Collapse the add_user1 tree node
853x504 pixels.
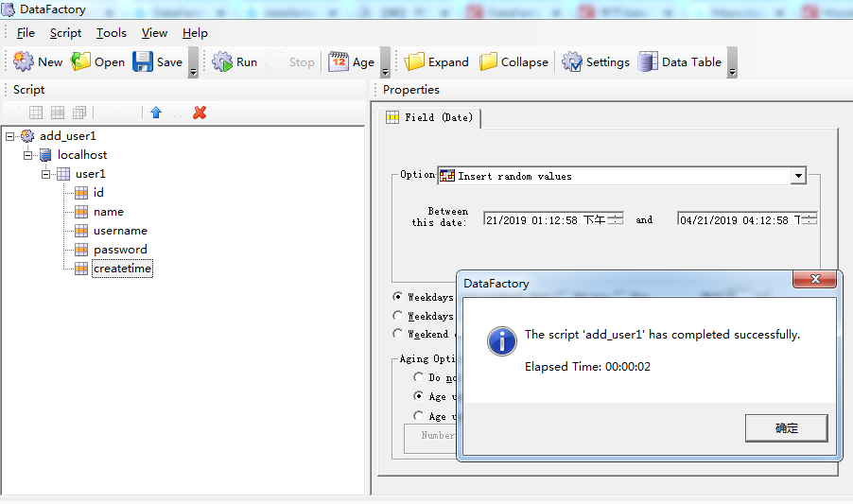tap(9, 136)
